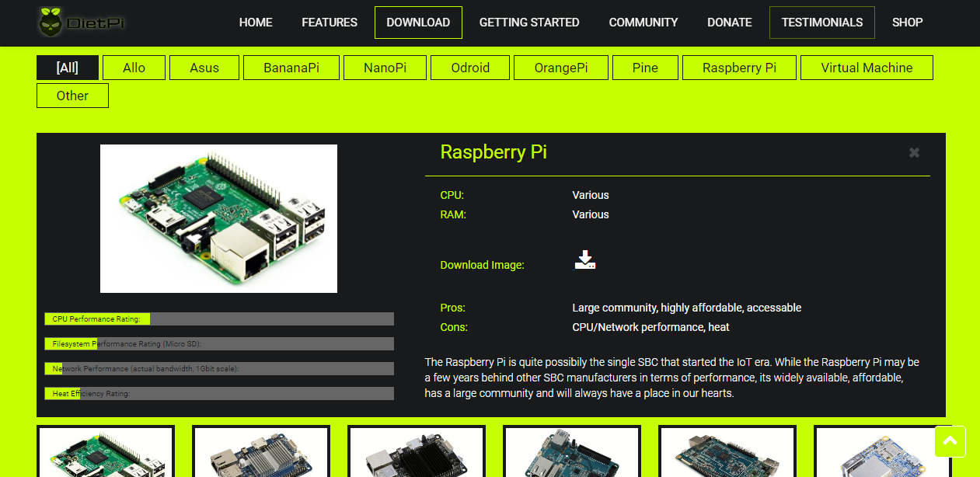Screen dimensions: 980x477
Task: Show NanoPi devices
Action: coord(385,68)
